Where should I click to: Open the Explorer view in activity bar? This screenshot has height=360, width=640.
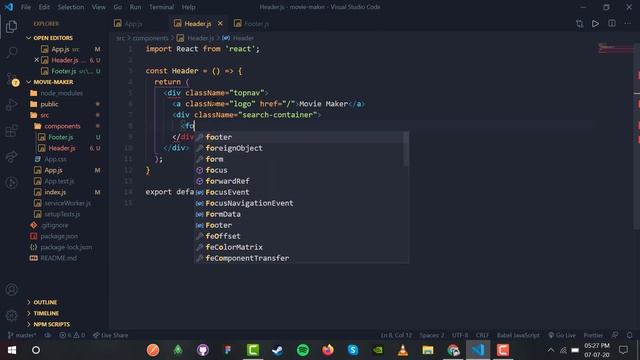coord(11,27)
